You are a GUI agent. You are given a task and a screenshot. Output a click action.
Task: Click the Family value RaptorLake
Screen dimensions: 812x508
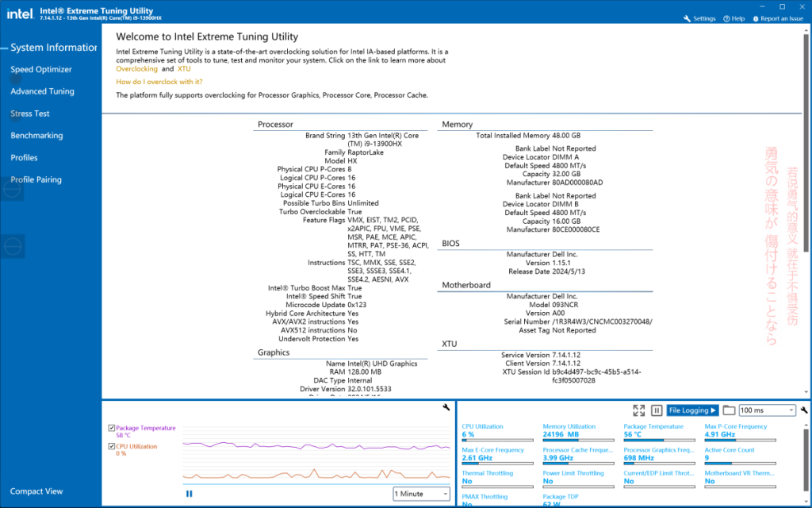(366, 152)
